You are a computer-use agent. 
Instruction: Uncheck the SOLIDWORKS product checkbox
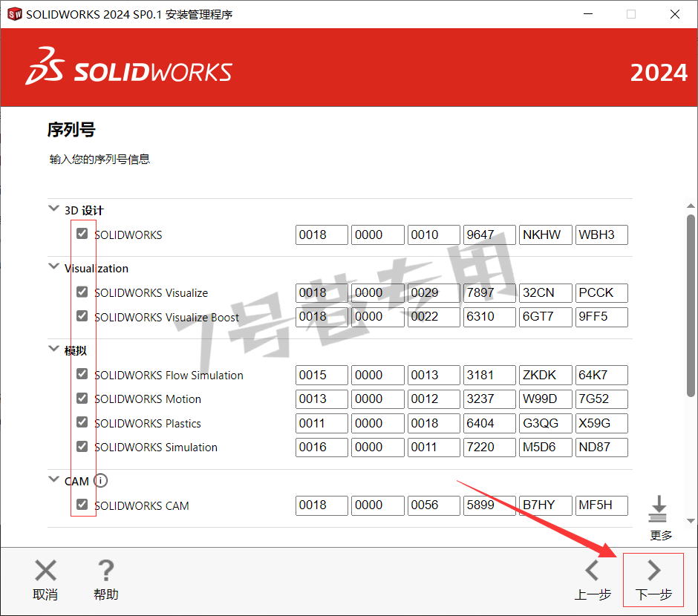coord(82,234)
